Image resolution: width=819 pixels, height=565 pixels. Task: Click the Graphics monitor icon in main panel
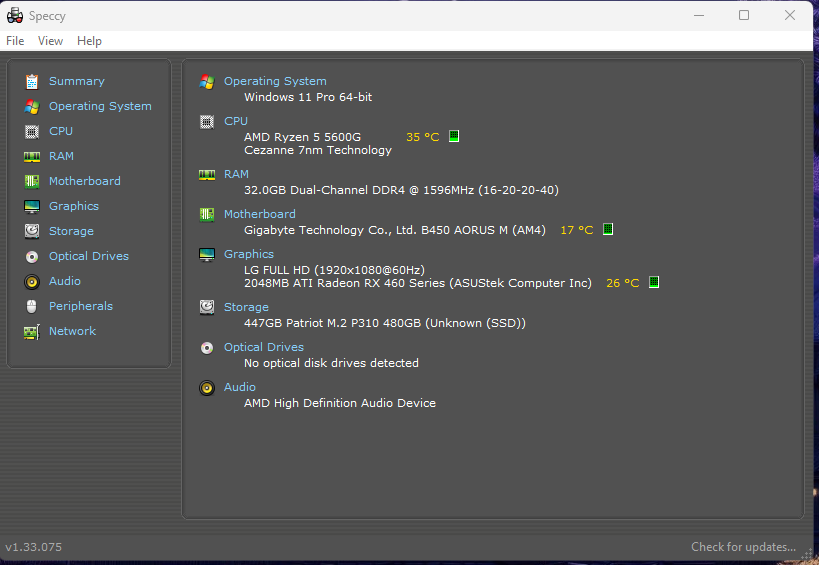coord(207,254)
